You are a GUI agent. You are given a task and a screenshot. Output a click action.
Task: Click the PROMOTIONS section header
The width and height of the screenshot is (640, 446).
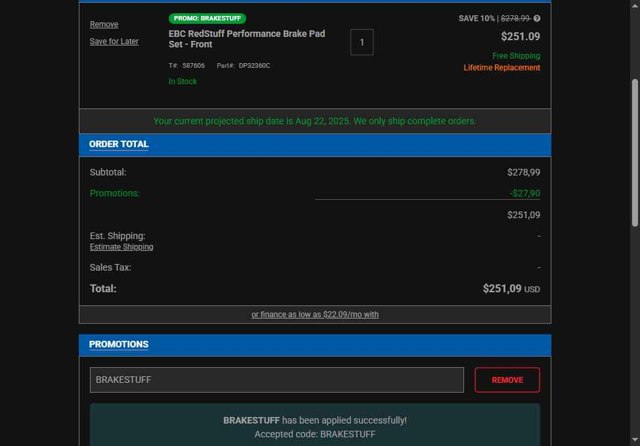click(x=119, y=344)
